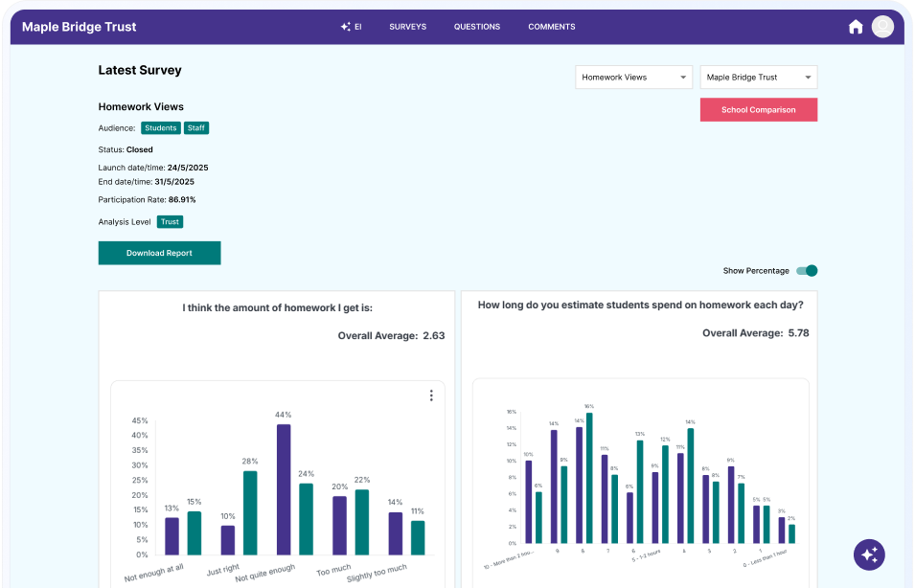Download the survey report
This screenshot has height=588, width=915.
click(x=159, y=253)
